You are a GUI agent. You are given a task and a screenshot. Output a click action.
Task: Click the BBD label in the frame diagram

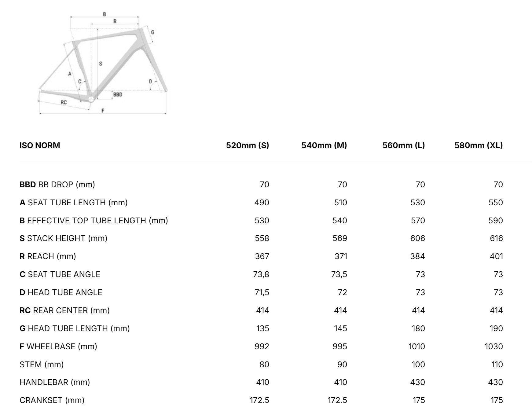[x=118, y=95]
